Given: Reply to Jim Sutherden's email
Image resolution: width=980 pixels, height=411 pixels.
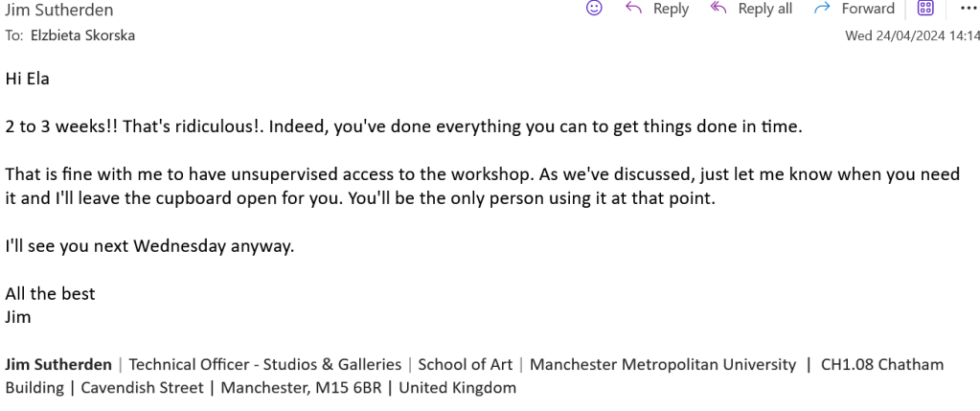Looking at the screenshot, I should tap(658, 9).
